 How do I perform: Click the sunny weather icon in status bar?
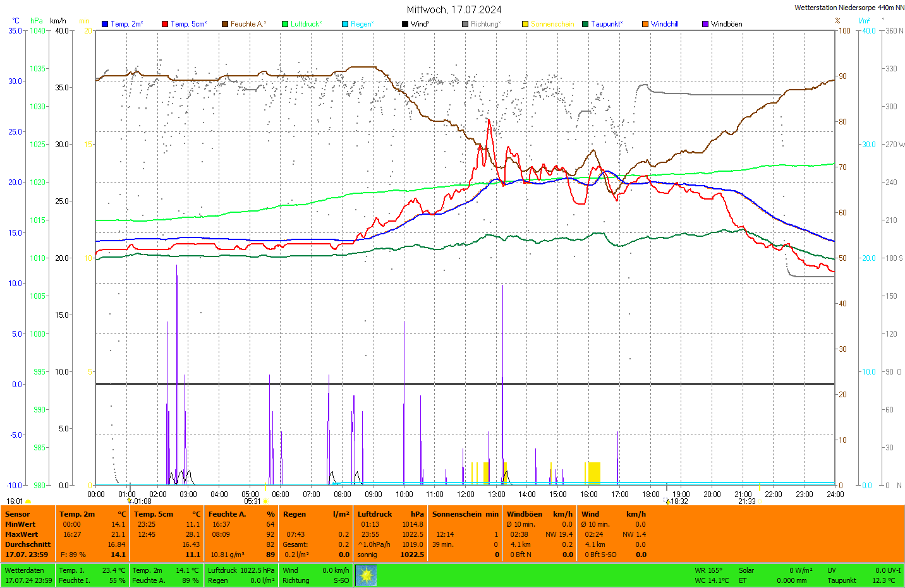point(366,575)
